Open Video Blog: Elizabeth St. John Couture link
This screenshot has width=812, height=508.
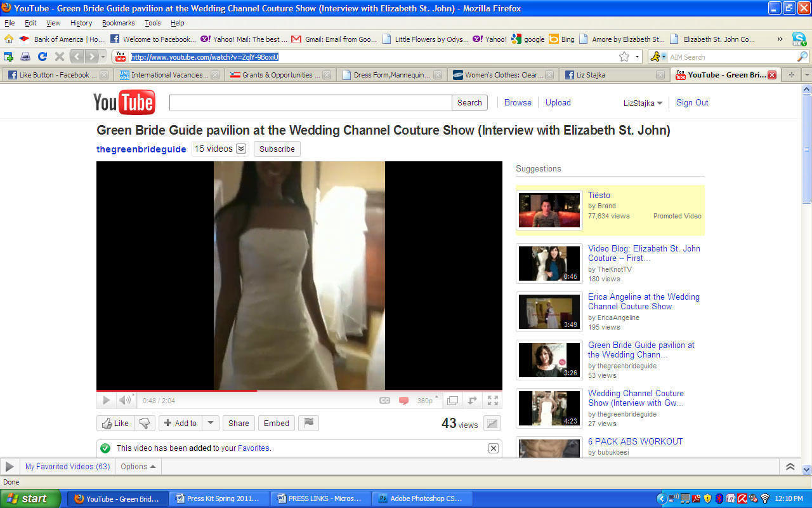point(644,253)
